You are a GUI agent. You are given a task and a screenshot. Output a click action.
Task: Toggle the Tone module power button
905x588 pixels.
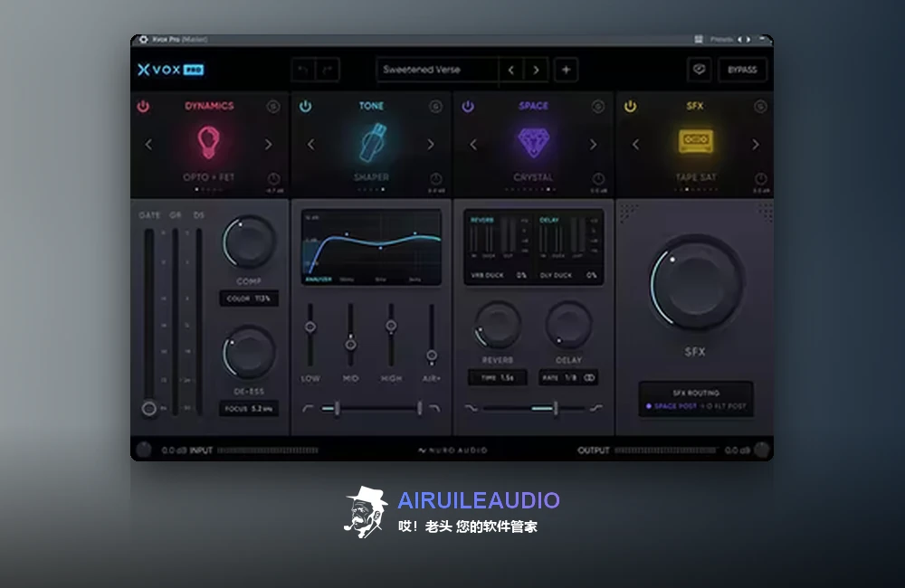305,106
